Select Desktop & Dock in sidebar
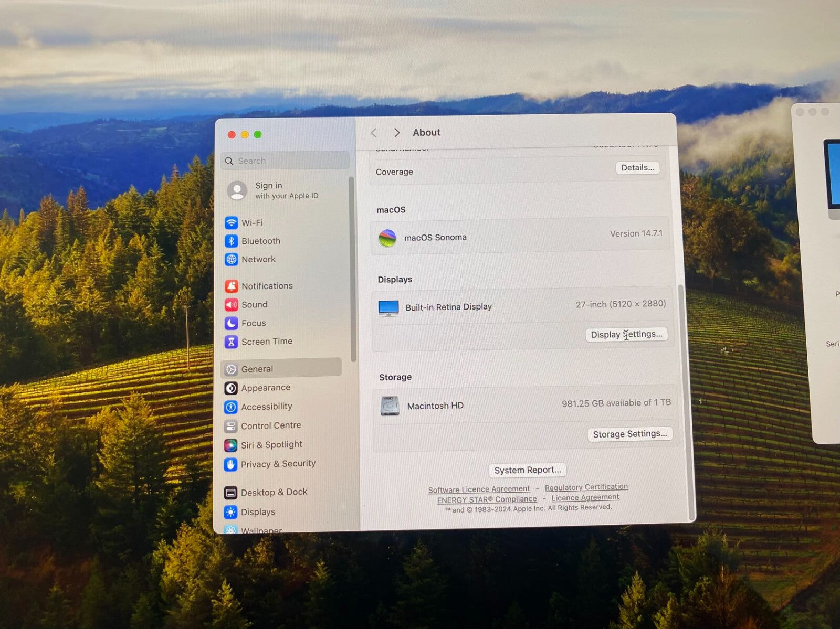 tap(274, 492)
